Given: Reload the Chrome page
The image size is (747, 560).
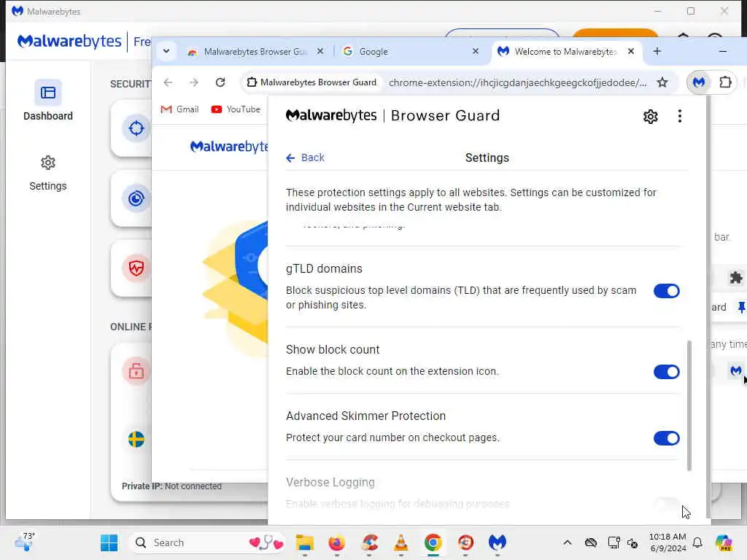Looking at the screenshot, I should (220, 82).
